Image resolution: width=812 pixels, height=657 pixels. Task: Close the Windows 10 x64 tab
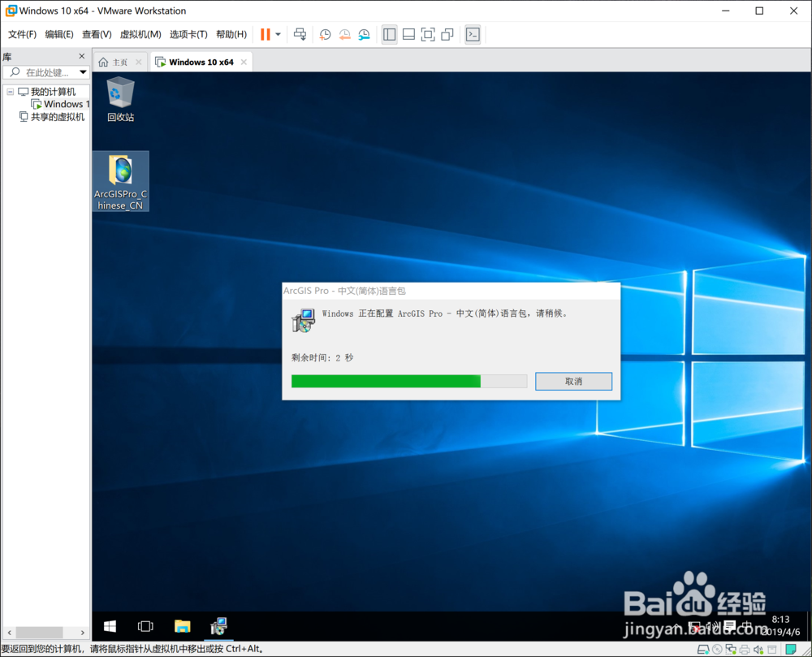click(244, 63)
